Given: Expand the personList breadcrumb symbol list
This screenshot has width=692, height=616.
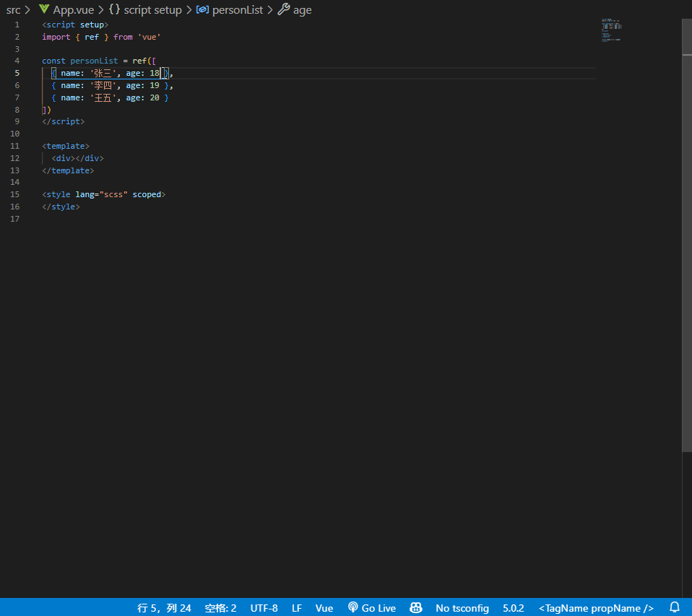Looking at the screenshot, I should (x=238, y=9).
